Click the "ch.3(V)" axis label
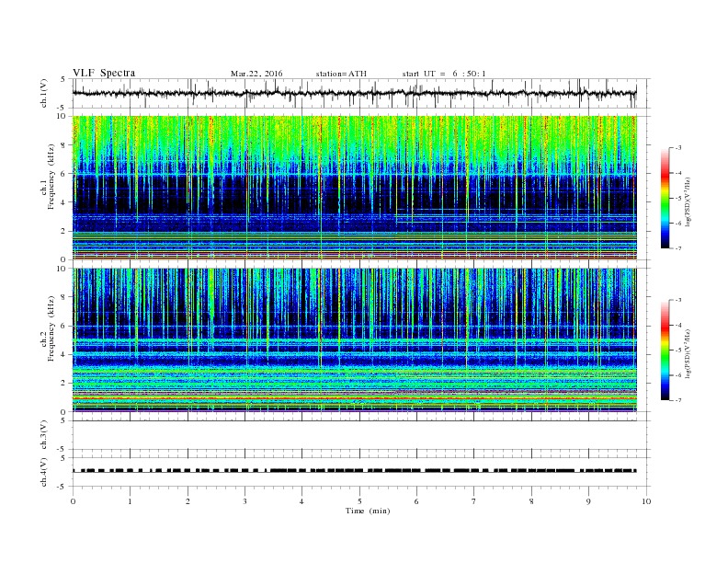Image resolution: width=728 pixels, height=563 pixels. pyautogui.click(x=44, y=435)
